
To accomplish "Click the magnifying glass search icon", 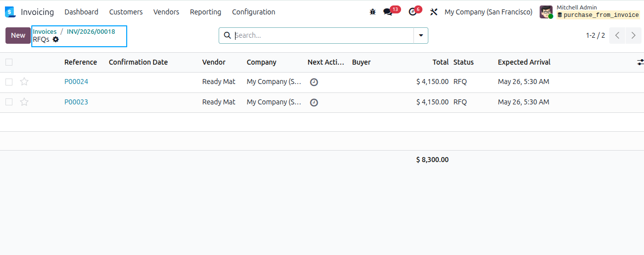I will point(228,35).
